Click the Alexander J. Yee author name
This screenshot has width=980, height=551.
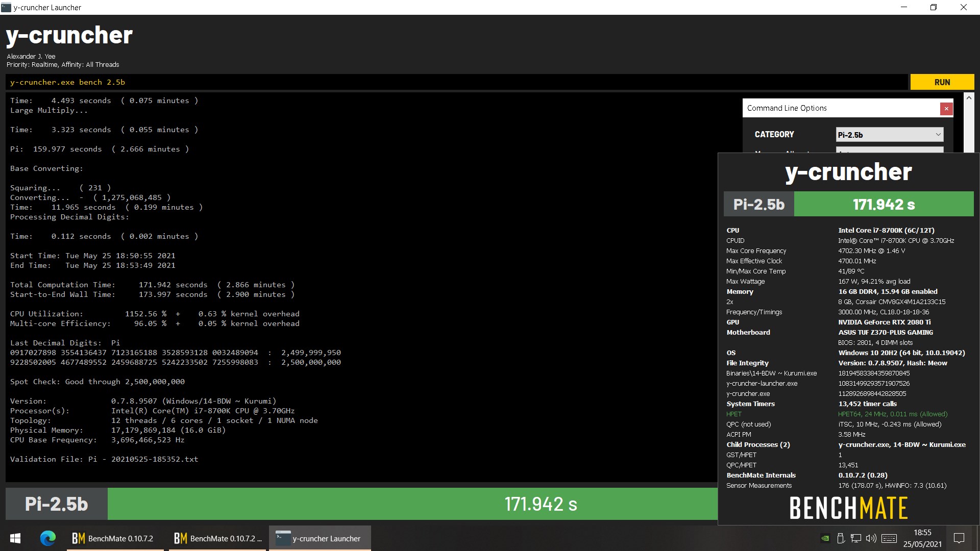31,56
